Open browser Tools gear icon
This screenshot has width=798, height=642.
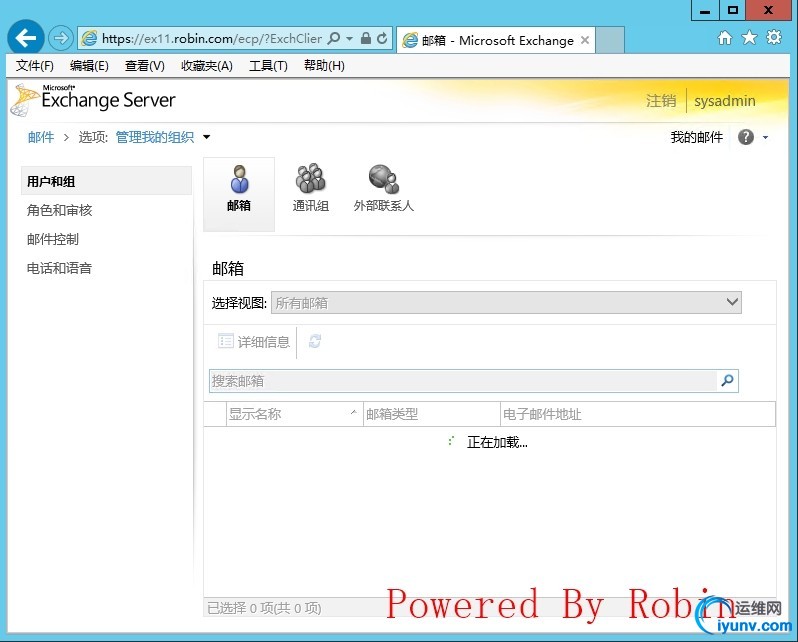(774, 37)
